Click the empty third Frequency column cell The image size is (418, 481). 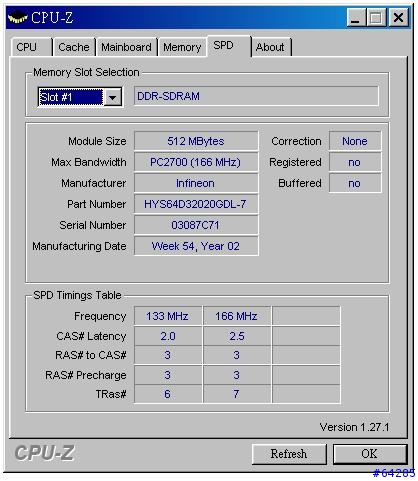306,316
